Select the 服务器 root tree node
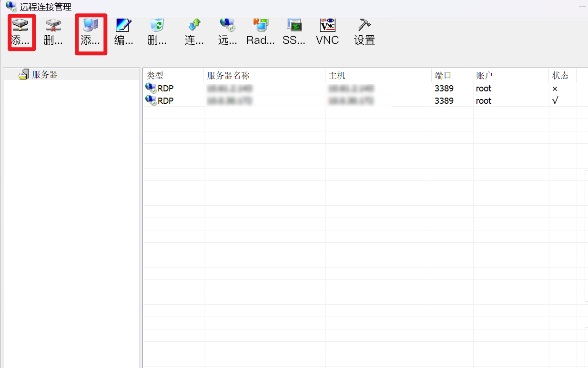The image size is (588, 368). [44, 75]
